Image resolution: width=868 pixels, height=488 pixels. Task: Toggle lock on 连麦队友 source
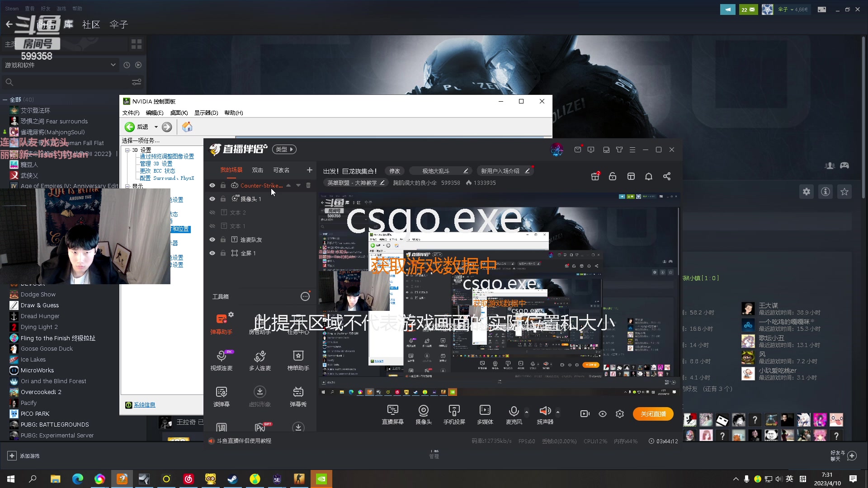click(223, 239)
